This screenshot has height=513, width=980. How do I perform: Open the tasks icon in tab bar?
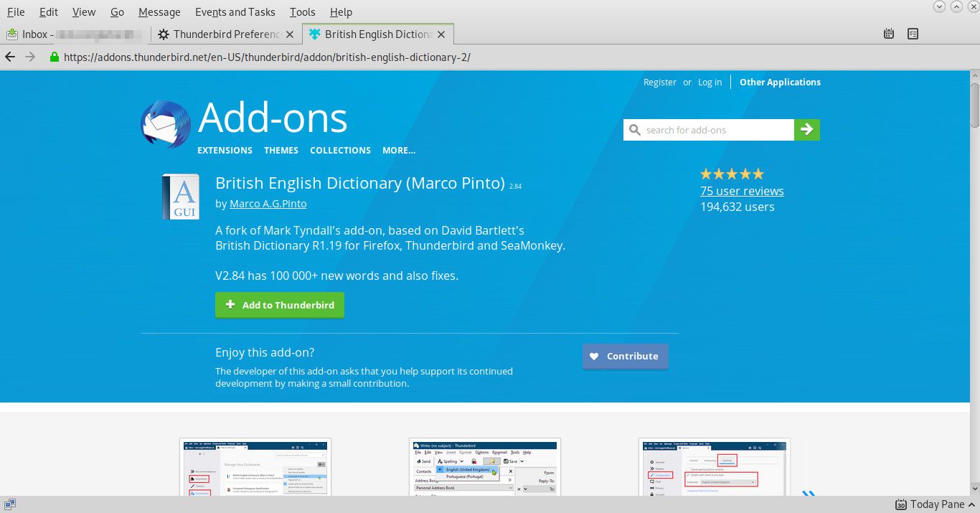tap(913, 34)
